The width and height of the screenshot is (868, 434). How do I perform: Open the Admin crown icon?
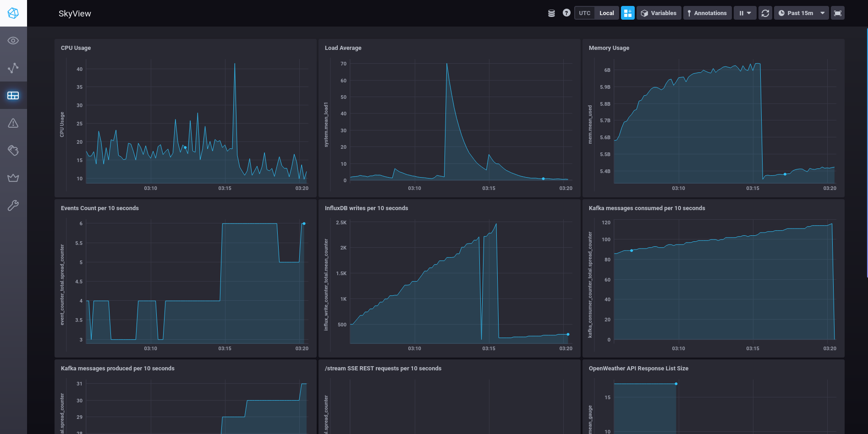point(13,178)
